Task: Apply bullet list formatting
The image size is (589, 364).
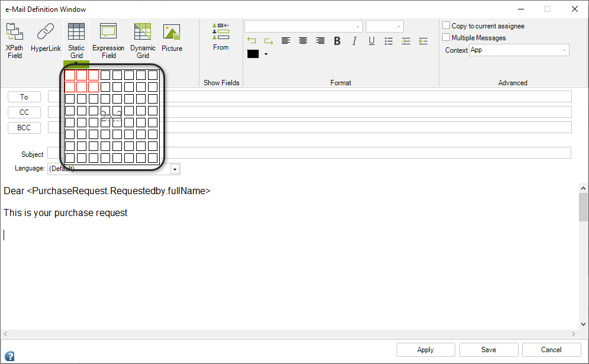Action: [x=389, y=41]
